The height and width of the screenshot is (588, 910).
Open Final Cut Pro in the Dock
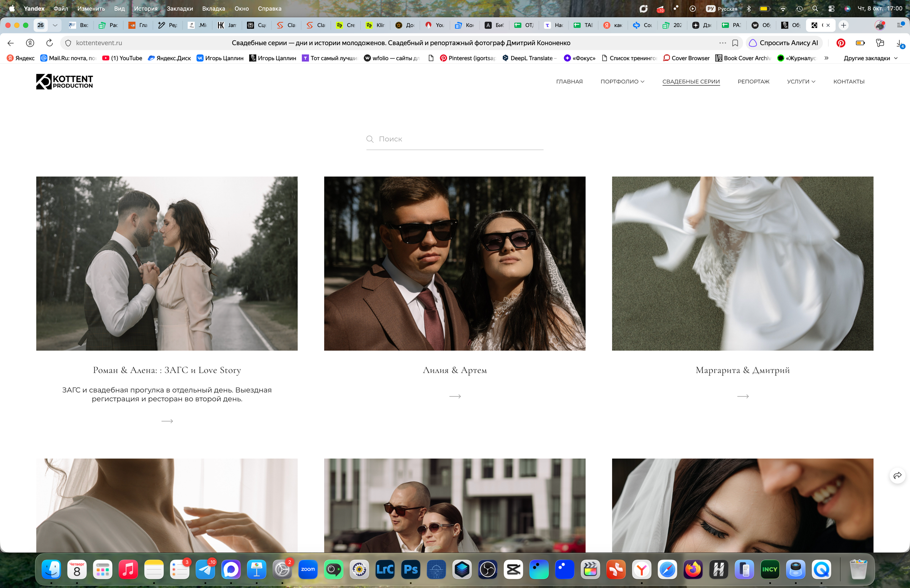tap(590, 570)
